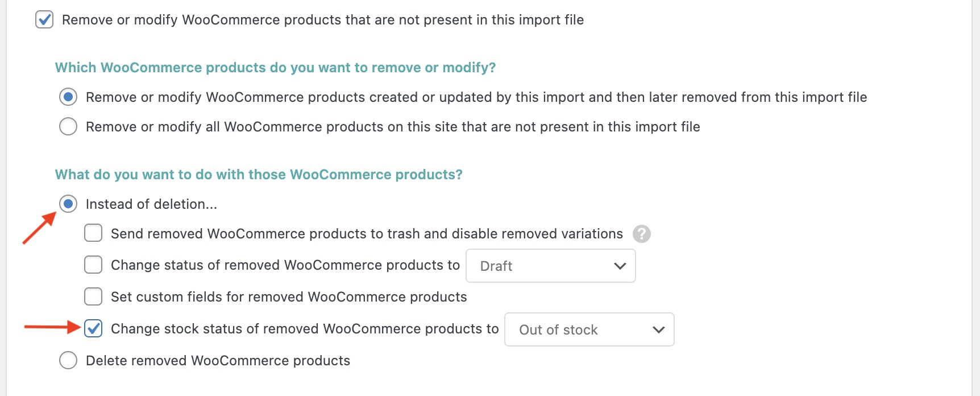Choose the Instead of deletion radio button
This screenshot has width=980, height=396.
coord(68,204)
